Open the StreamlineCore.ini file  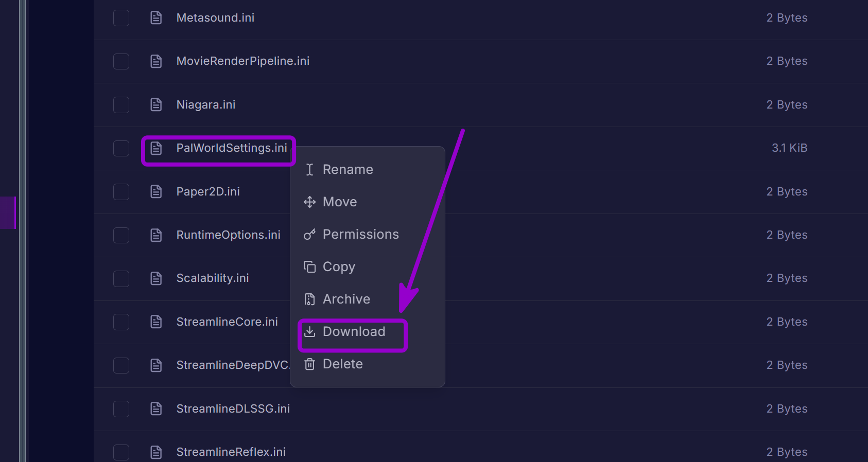click(227, 322)
